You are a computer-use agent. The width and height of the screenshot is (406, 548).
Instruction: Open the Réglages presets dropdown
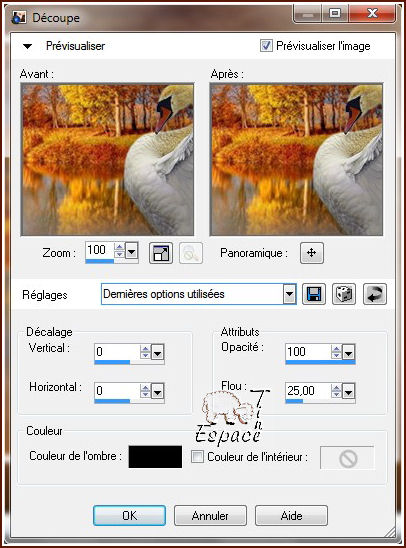[x=289, y=294]
